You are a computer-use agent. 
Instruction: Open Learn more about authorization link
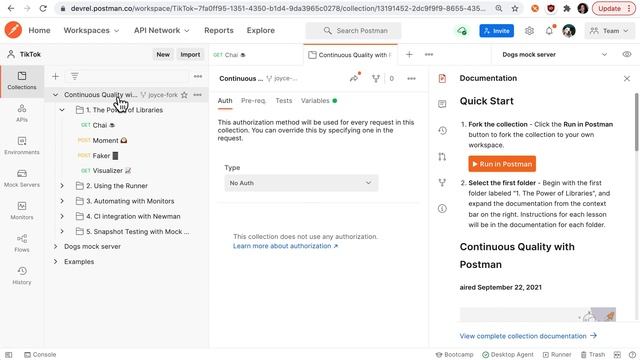(285, 246)
